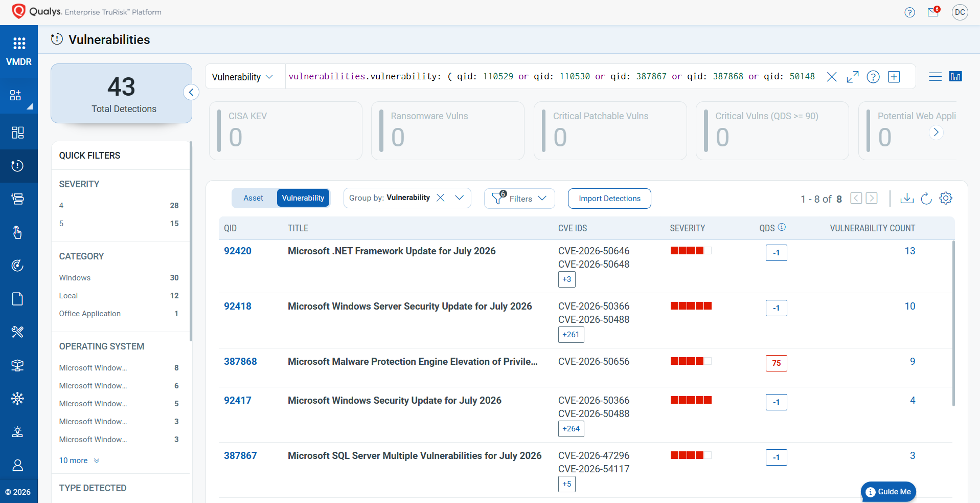Viewport: 980px width, 503px height.
Task: Open the Help question mark in header
Action: click(x=909, y=12)
